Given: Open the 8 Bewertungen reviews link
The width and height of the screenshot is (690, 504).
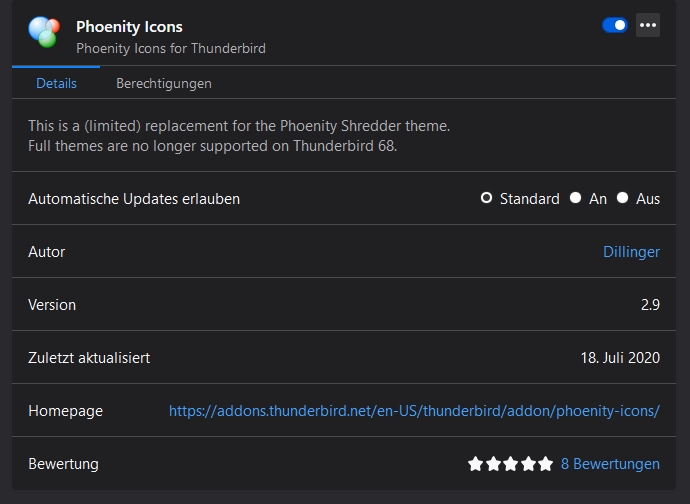Looking at the screenshot, I should coord(610,464).
